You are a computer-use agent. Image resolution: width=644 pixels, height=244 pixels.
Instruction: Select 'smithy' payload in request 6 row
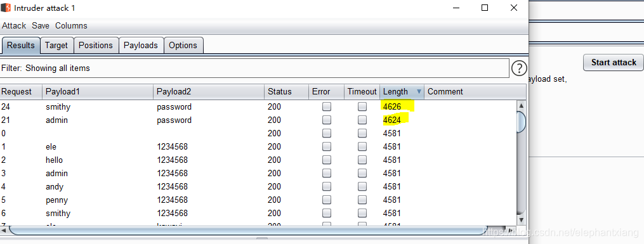58,213
